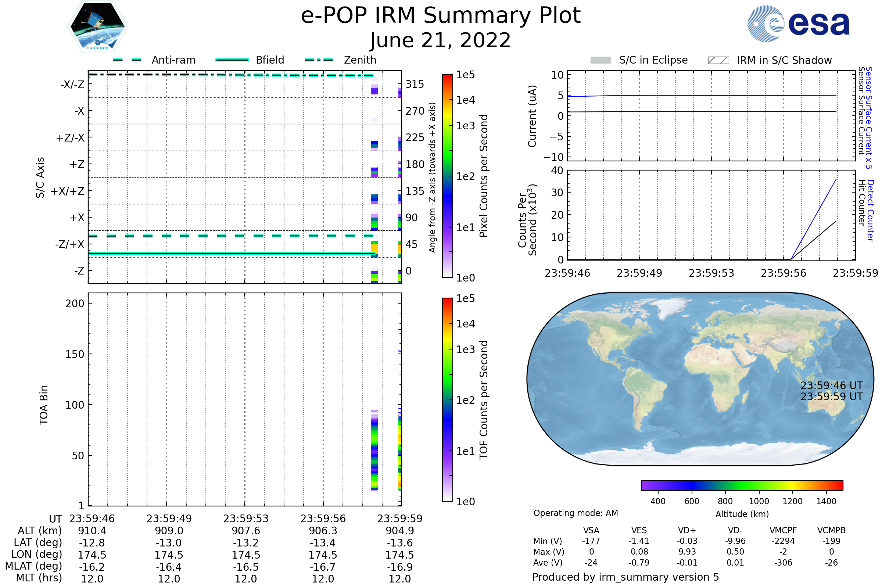Click the Pixel Counts per Second colorbar
Viewport: 882px width, 588px height.
pos(447,176)
